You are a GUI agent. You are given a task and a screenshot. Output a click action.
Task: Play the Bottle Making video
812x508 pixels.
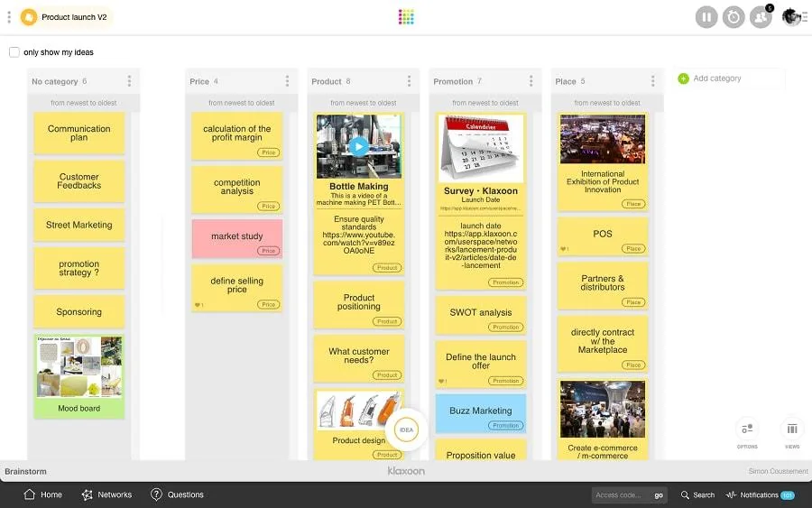pyautogui.click(x=358, y=146)
